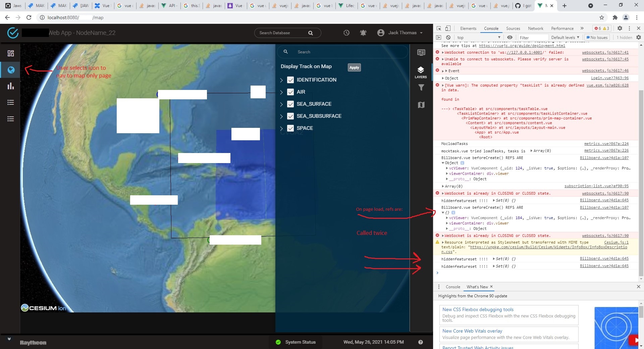Image resolution: width=644 pixels, height=349 pixels.
Task: Click the history clock icon near search
Action: [346, 33]
